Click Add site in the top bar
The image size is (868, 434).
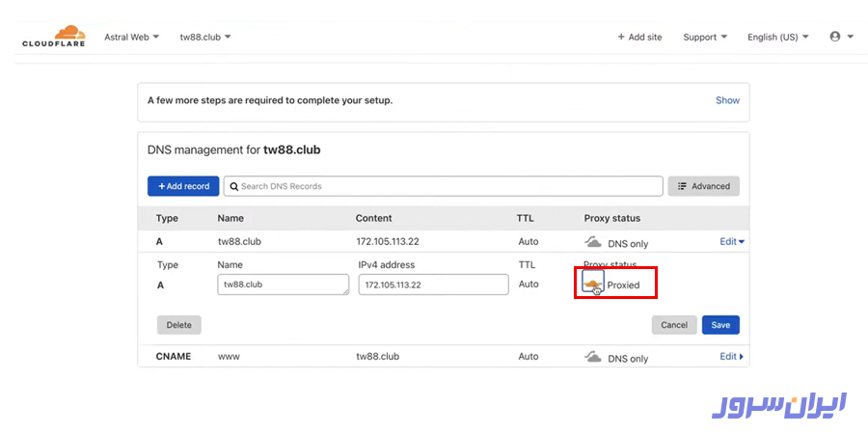639,37
